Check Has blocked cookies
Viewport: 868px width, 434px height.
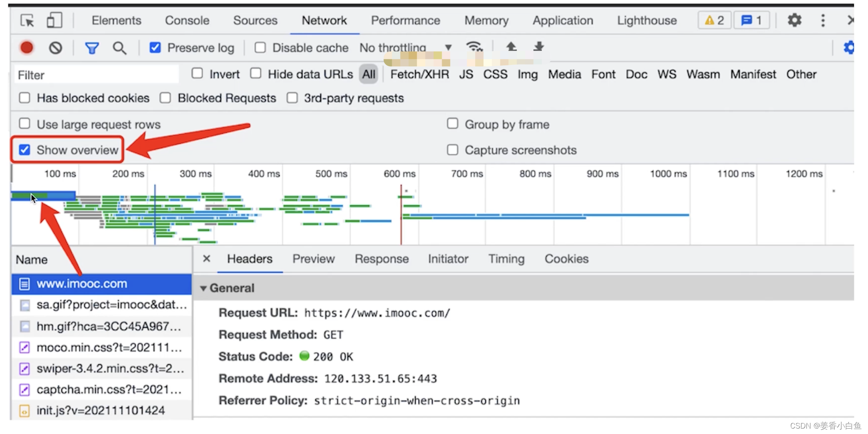[x=25, y=98]
